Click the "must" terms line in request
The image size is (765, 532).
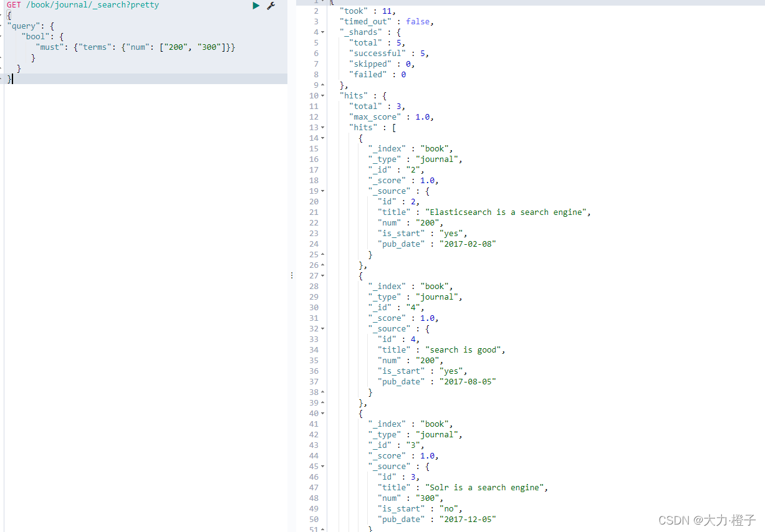[x=135, y=47]
